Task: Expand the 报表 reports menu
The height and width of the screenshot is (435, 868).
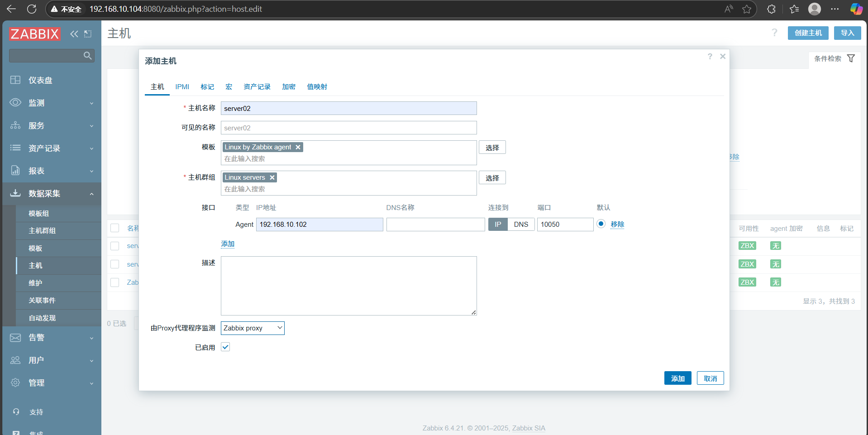Action: (52, 171)
